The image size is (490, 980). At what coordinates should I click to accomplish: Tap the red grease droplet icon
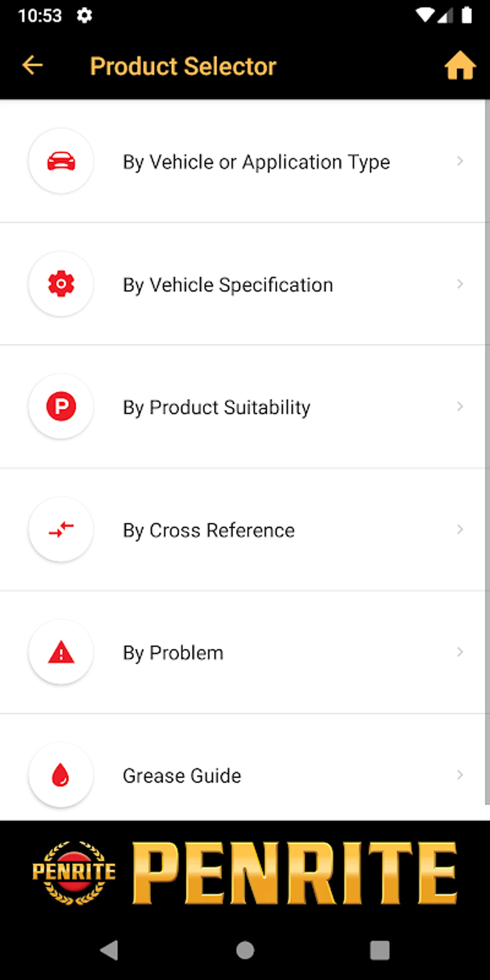pyautogui.click(x=61, y=775)
